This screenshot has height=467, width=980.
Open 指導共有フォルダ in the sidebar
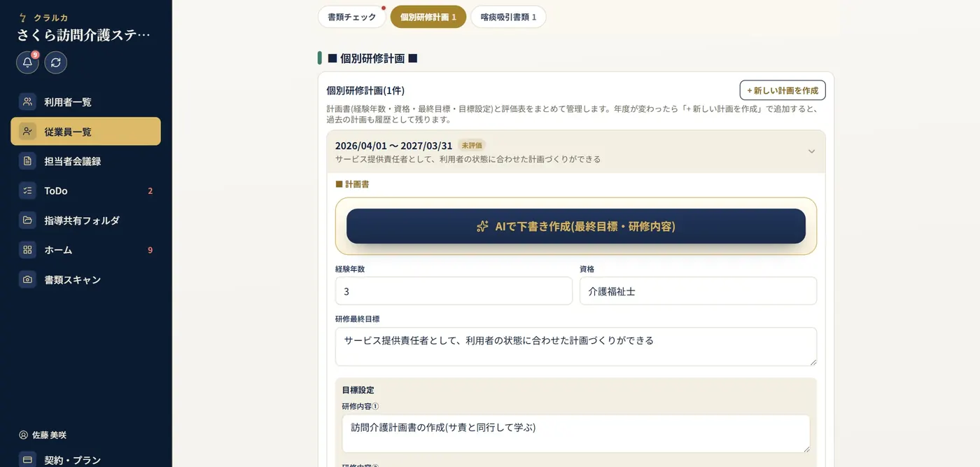coord(85,220)
